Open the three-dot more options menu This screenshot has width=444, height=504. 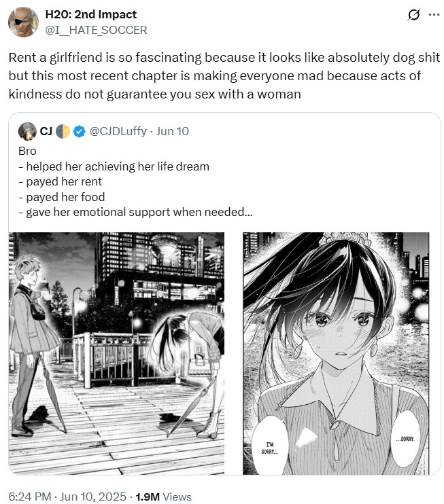point(434,14)
